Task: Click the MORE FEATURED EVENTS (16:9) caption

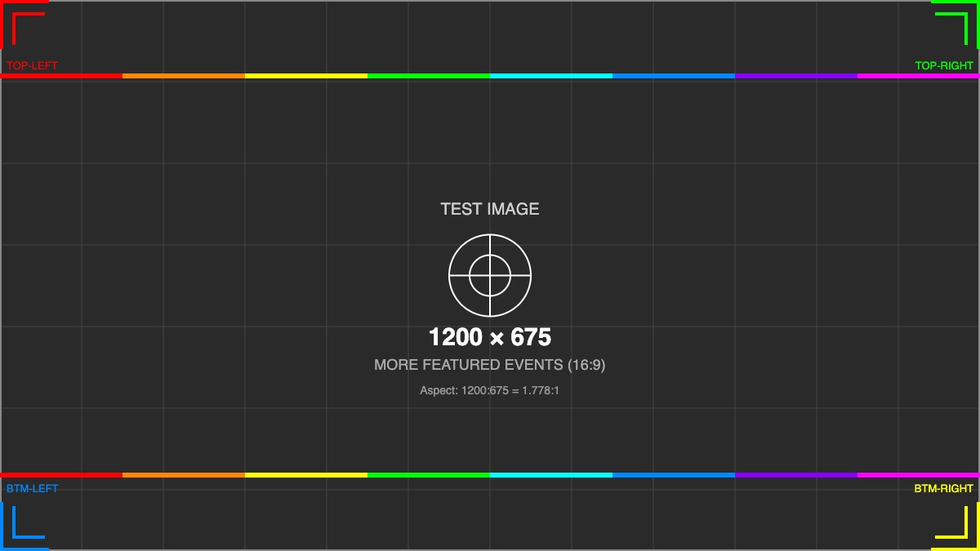Action: [490, 365]
